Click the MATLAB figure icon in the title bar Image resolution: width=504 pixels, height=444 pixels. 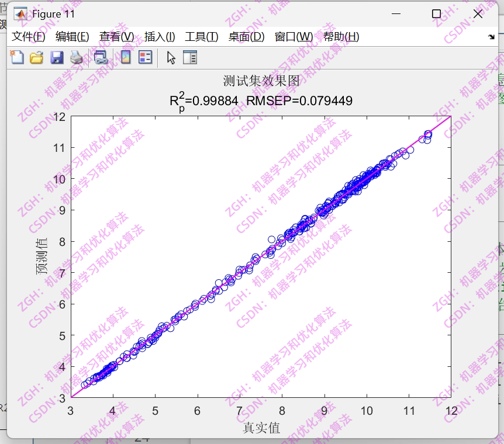[x=20, y=13]
